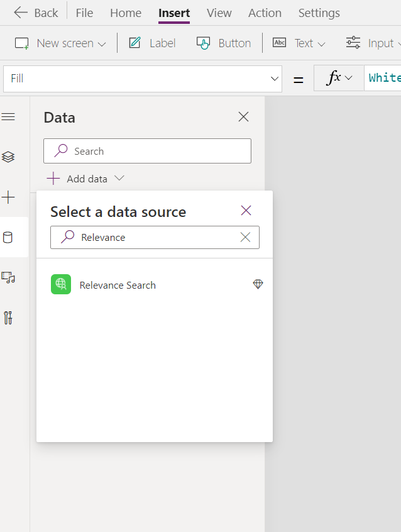401x532 pixels.
Task: Clear the Relevance search text
Action: (245, 237)
